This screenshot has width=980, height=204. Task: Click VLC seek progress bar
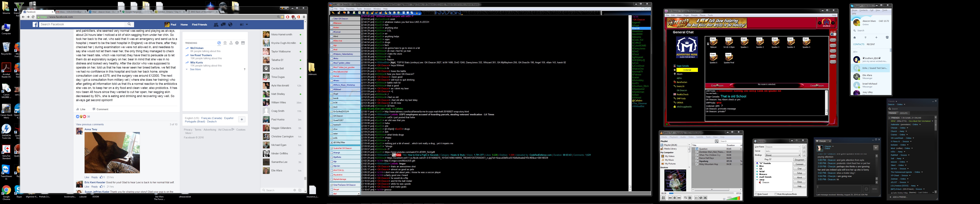[701, 193]
